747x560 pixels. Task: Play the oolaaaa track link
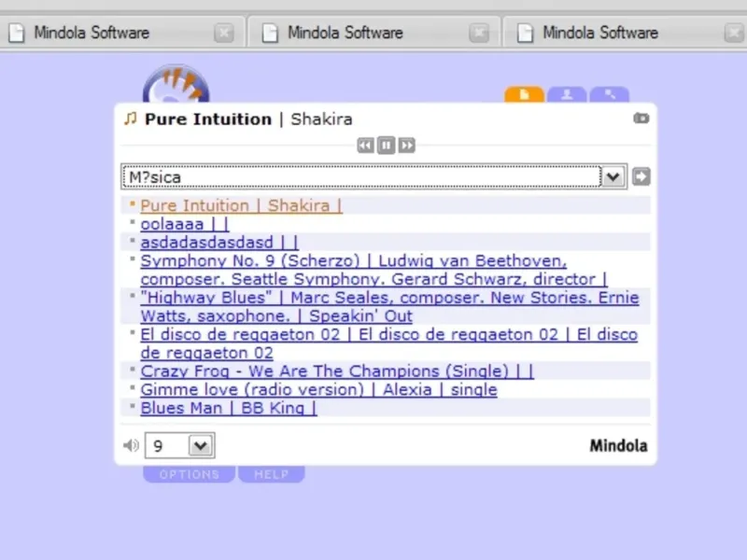coord(185,224)
